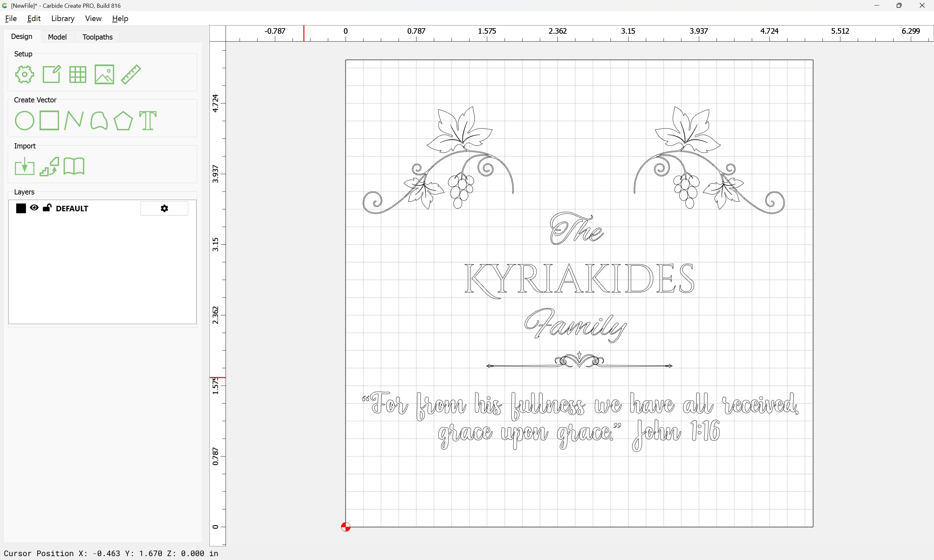The width and height of the screenshot is (934, 560).
Task: Select the ruler measure tool
Action: coord(131,74)
